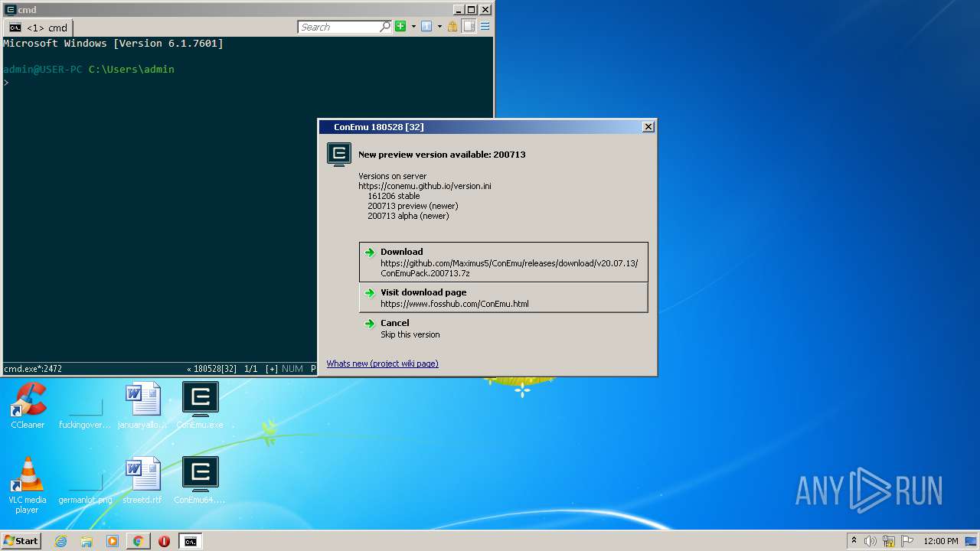Screen dimensions: 980x551
Task: Launch Opera browser from taskbar
Action: [164, 541]
